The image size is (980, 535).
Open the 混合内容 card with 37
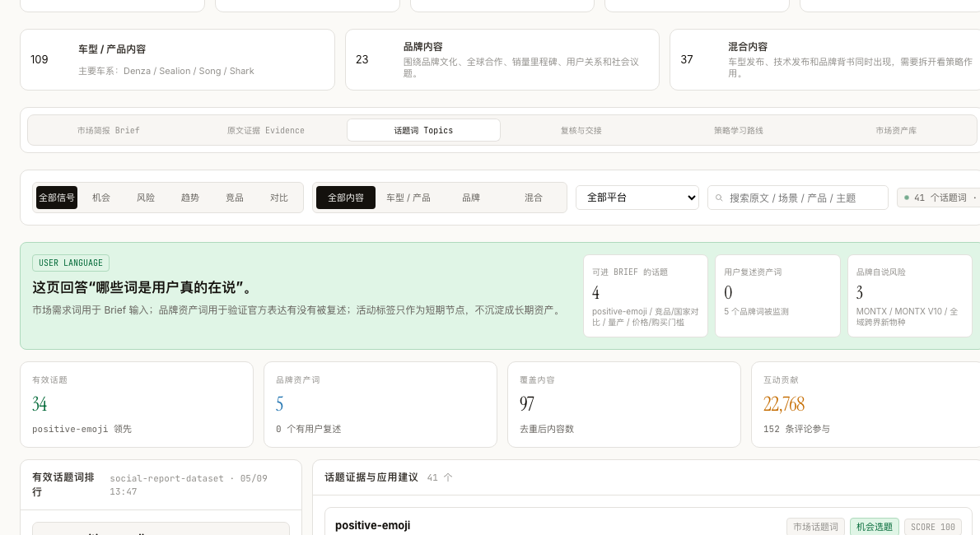coord(825,59)
